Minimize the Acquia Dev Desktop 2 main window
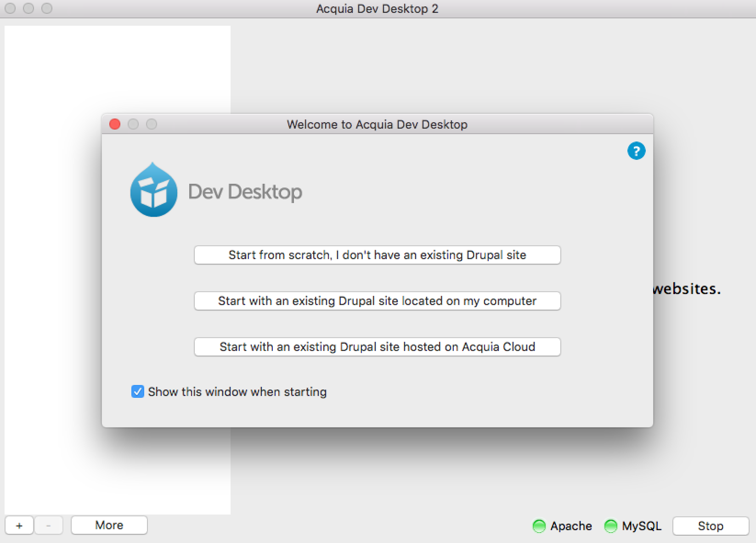This screenshot has height=543, width=756. (x=28, y=9)
